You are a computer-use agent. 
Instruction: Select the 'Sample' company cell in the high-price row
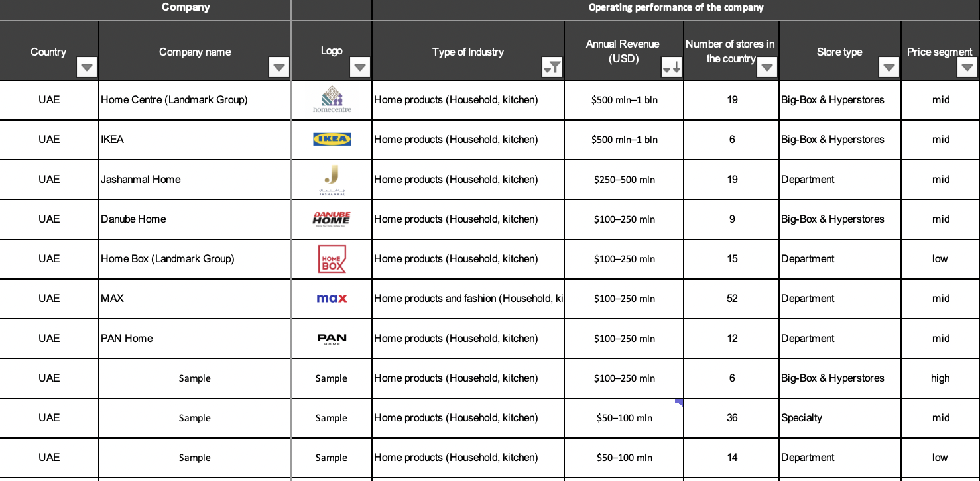[195, 378]
